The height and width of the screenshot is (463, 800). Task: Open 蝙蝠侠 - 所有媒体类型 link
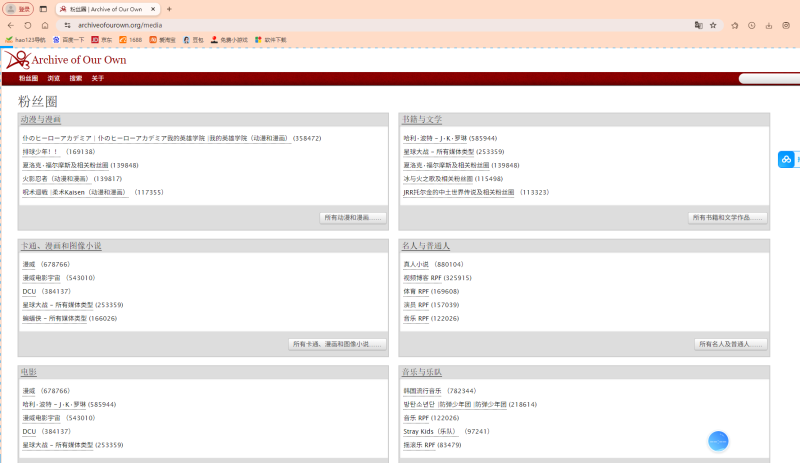coord(55,319)
